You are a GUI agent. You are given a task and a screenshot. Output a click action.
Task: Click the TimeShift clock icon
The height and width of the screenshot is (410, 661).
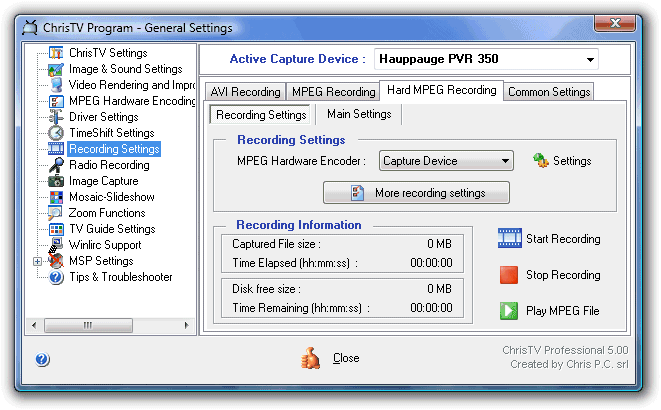[56, 133]
